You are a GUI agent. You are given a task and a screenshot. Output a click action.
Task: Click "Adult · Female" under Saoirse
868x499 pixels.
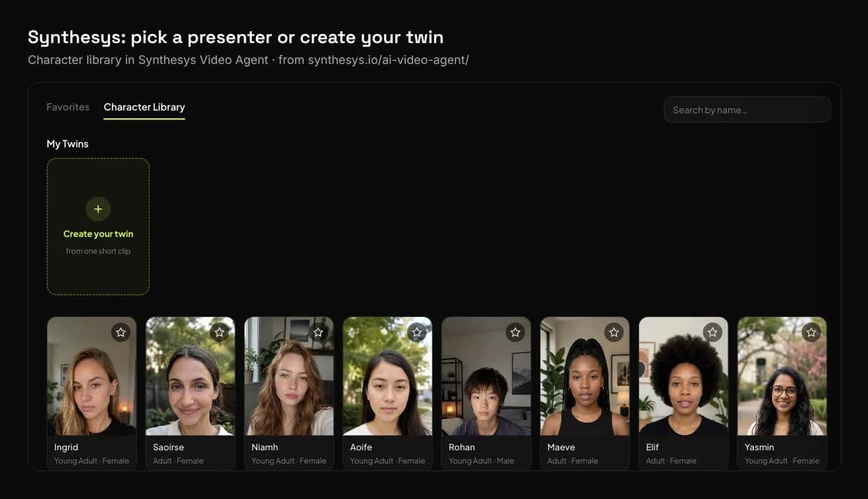tap(178, 461)
